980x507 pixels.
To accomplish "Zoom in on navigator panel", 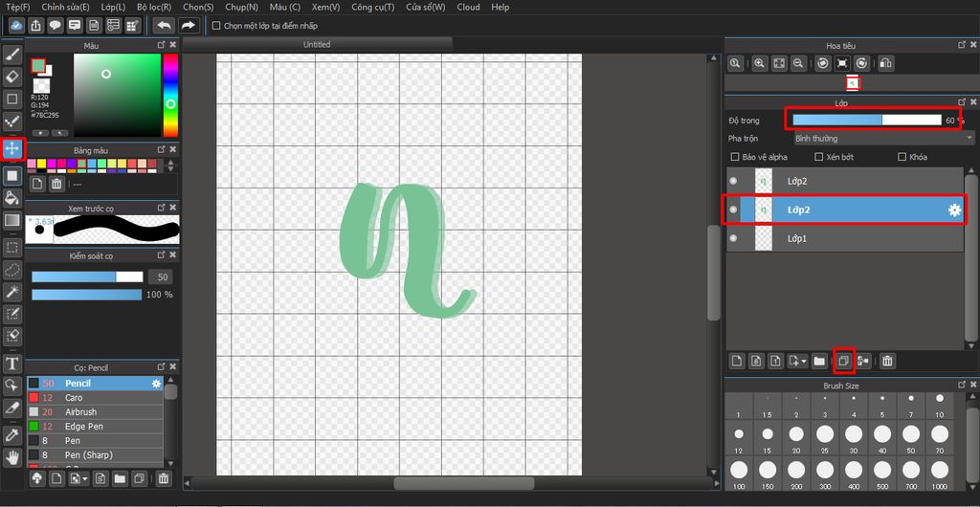I will [759, 63].
